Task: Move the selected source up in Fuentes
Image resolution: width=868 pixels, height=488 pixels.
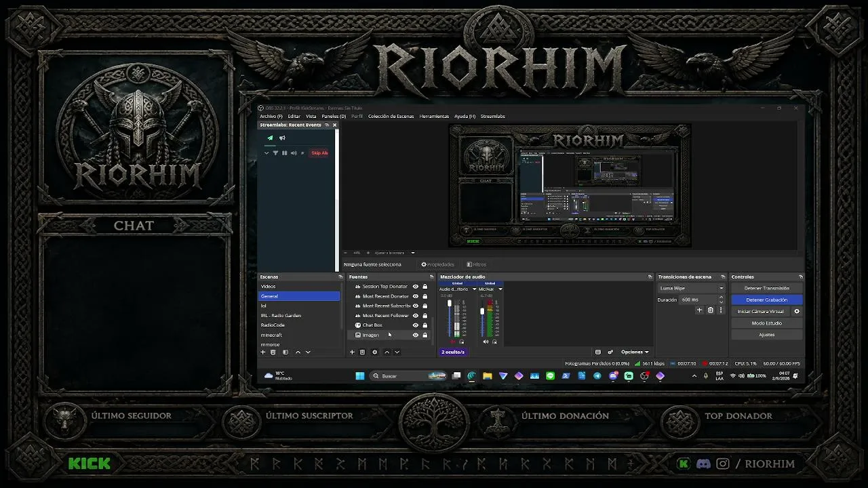Action: 387,352
